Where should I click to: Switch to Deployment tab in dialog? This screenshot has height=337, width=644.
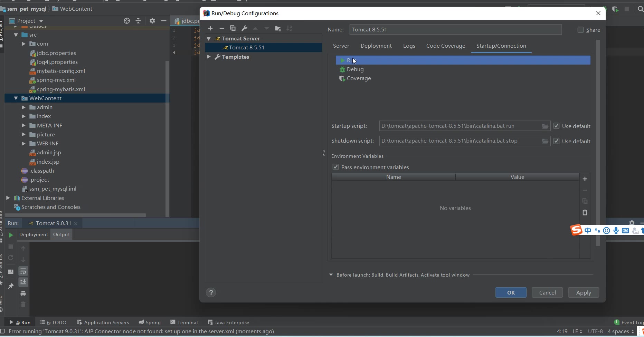pos(376,46)
